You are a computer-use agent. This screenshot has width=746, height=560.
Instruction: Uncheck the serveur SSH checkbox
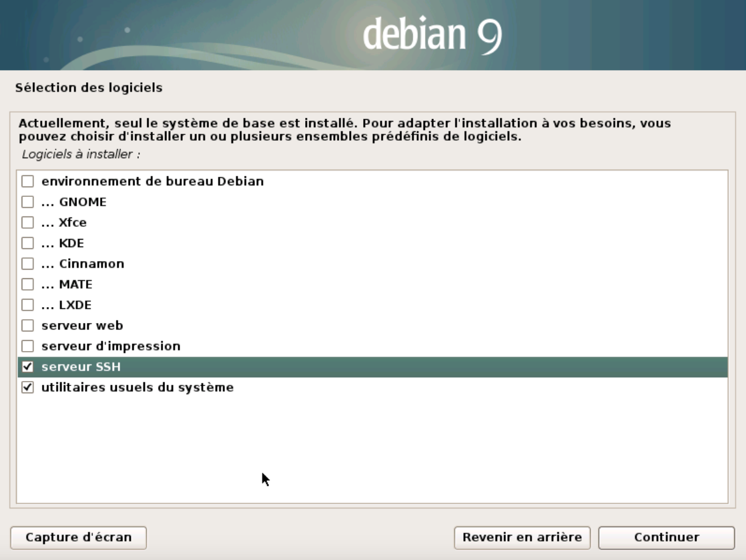coord(27,367)
